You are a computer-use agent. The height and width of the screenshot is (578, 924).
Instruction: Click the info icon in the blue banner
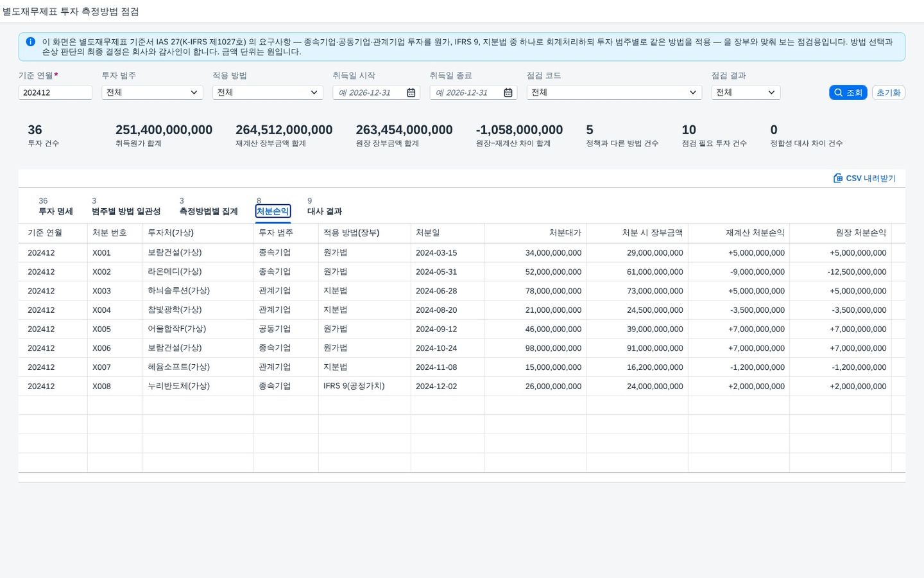[30, 42]
